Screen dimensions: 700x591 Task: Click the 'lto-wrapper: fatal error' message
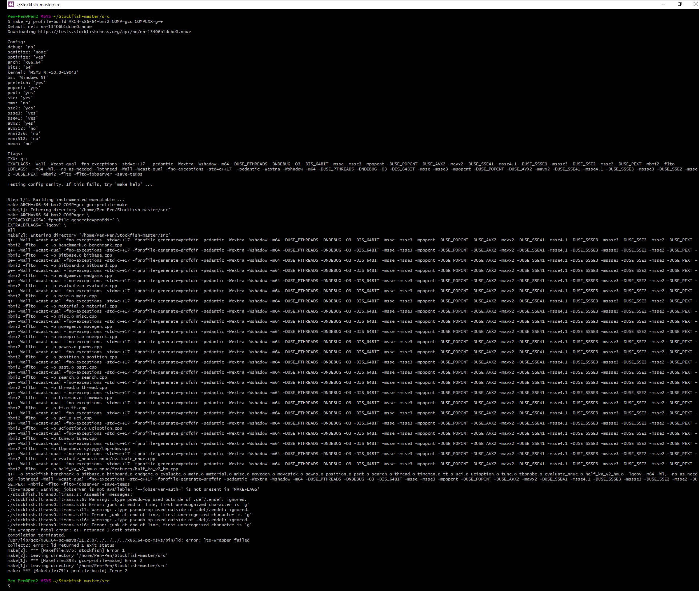point(73,530)
